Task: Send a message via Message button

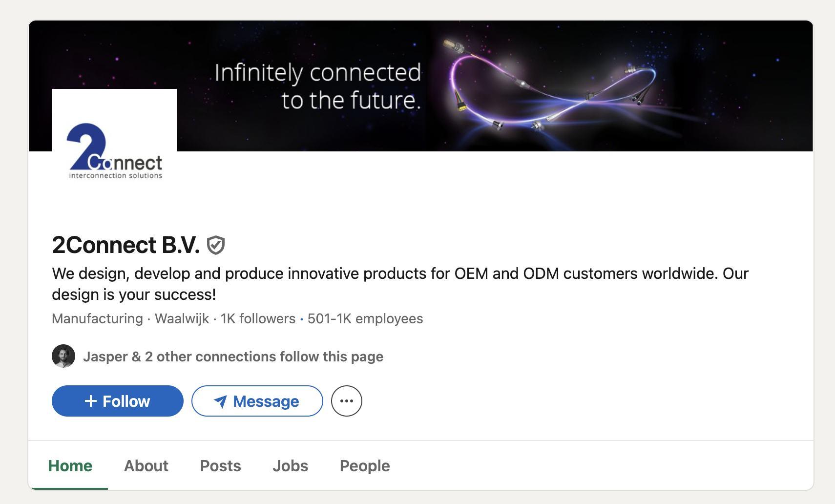Action: [257, 401]
